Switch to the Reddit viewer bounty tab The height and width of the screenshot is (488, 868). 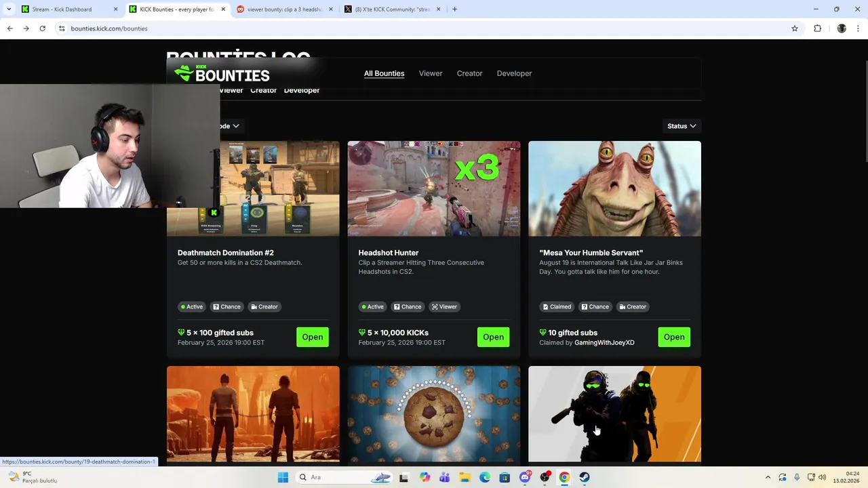[x=285, y=9]
